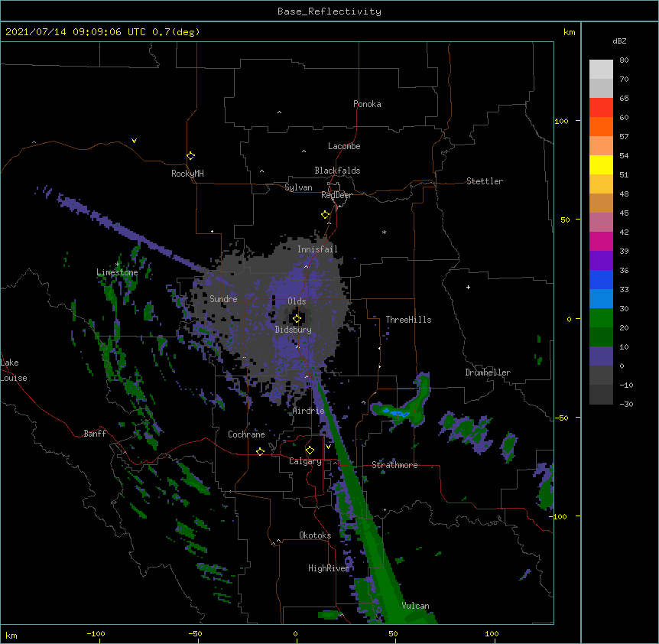This screenshot has width=659, height=644.
Task: Click the Calgary city label
Action: (305, 461)
